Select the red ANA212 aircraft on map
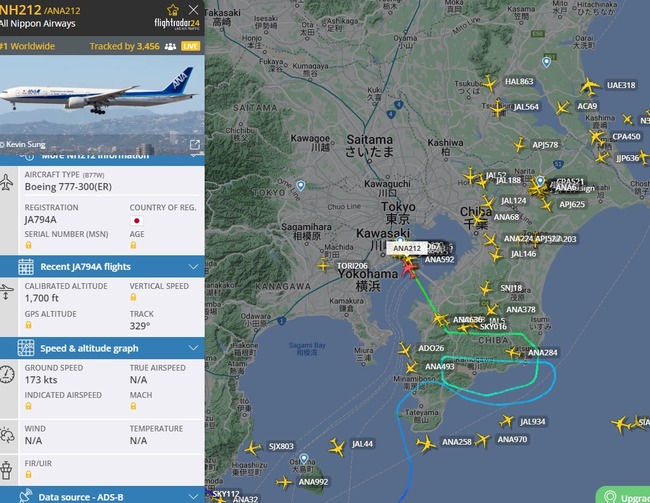650x503 pixels. [409, 269]
